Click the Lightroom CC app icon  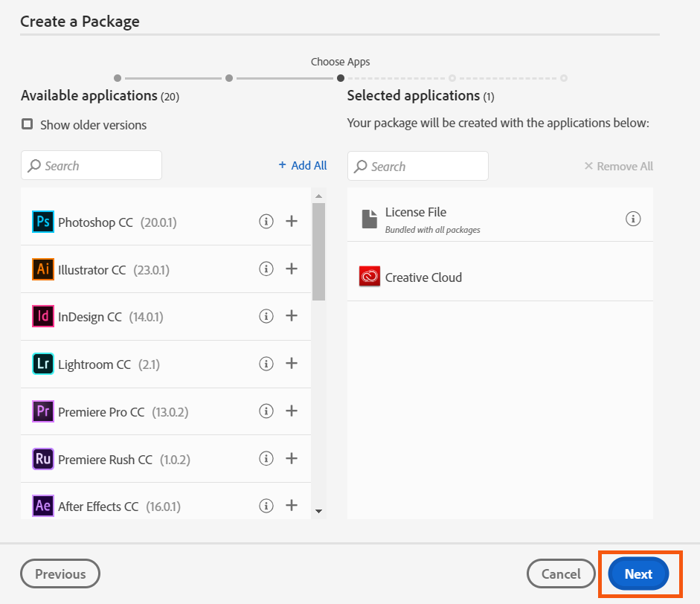42,364
